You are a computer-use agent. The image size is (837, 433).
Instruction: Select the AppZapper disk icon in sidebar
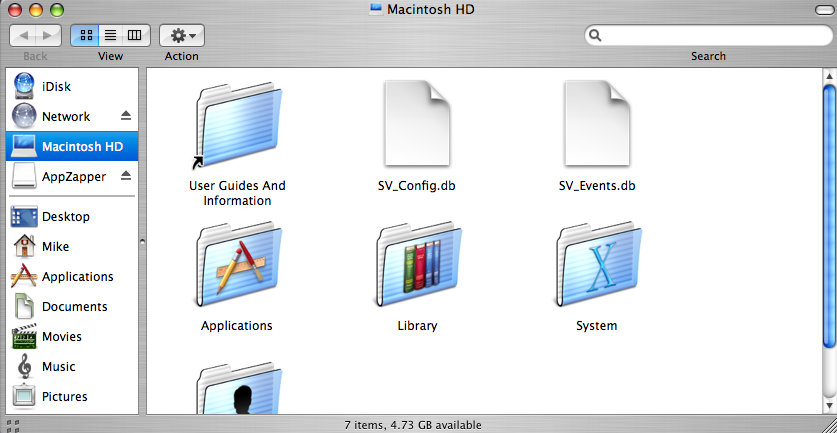24,176
